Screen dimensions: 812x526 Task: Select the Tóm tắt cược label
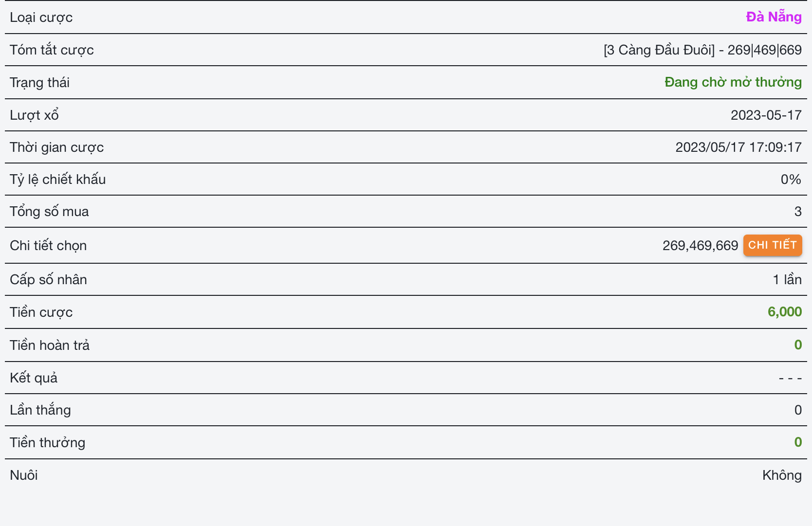tap(52, 50)
